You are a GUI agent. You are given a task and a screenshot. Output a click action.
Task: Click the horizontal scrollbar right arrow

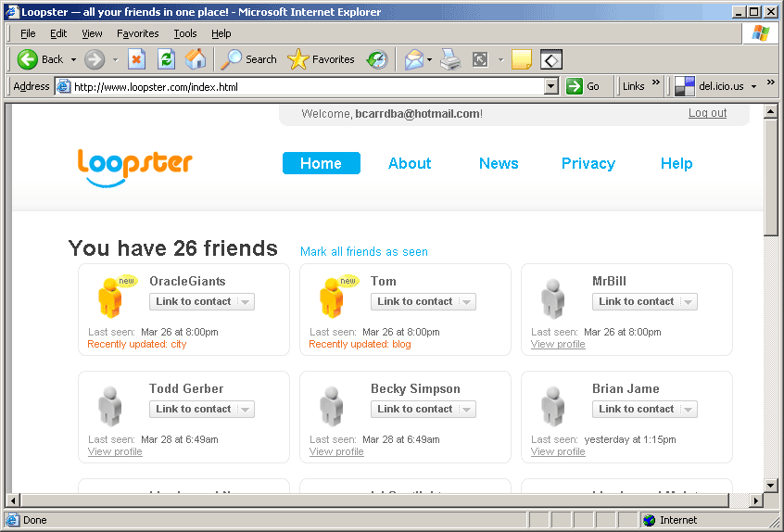coord(756,500)
